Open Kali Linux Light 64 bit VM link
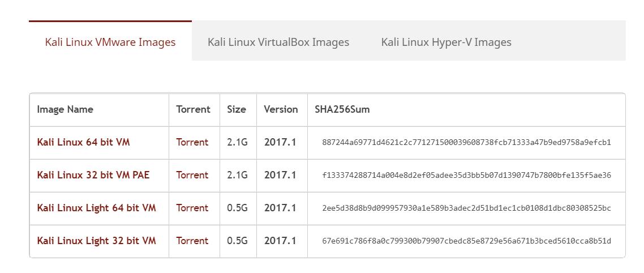 coord(97,208)
